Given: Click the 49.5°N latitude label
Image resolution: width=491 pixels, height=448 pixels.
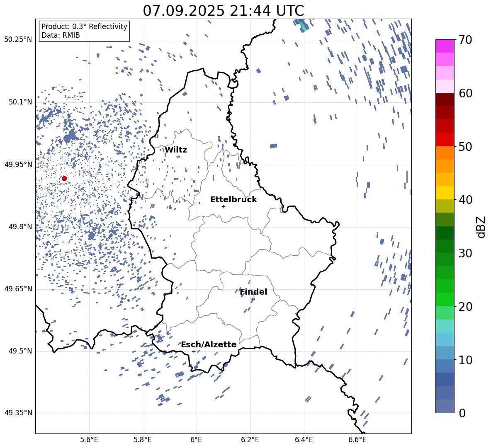Looking at the screenshot, I should click(x=20, y=351).
